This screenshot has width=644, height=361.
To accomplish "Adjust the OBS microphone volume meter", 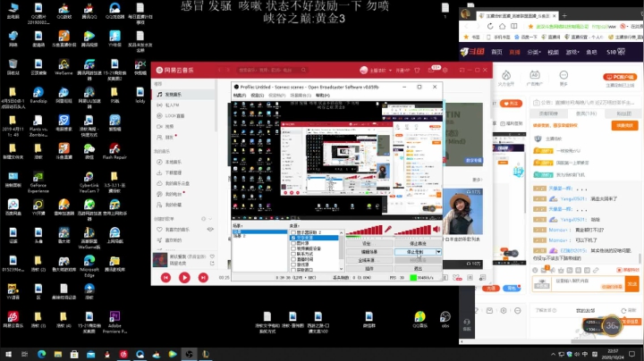I will point(364,231).
